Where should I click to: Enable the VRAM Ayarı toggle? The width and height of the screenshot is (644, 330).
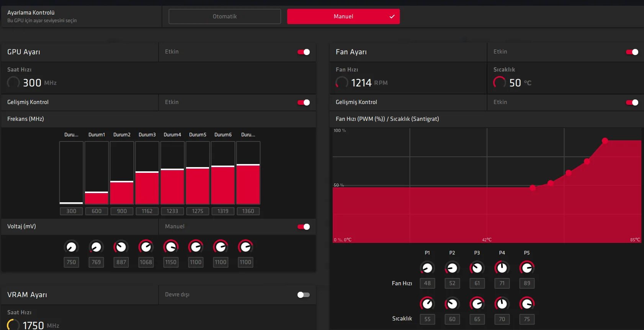pos(304,295)
